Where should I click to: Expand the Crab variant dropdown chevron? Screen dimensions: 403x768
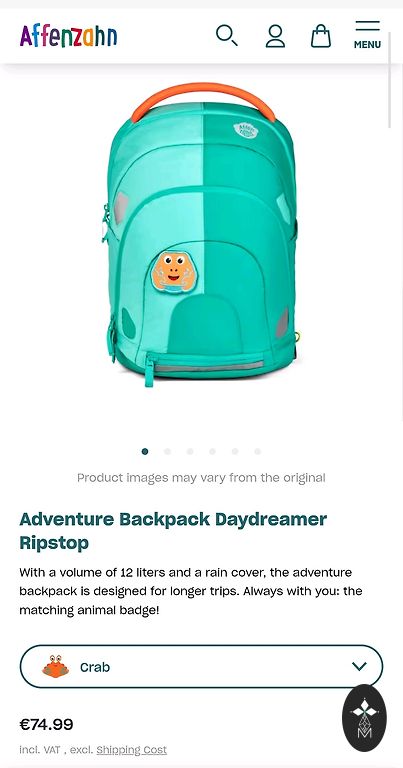coord(359,667)
